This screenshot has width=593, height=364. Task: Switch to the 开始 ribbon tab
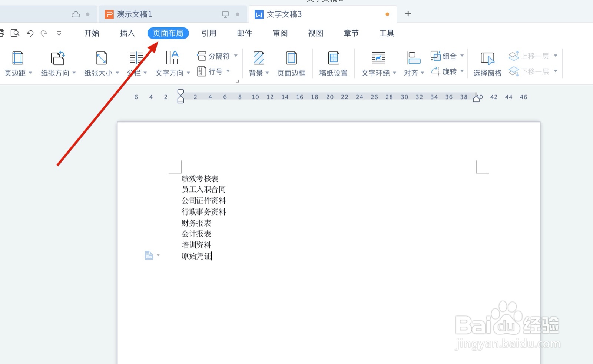coord(92,33)
